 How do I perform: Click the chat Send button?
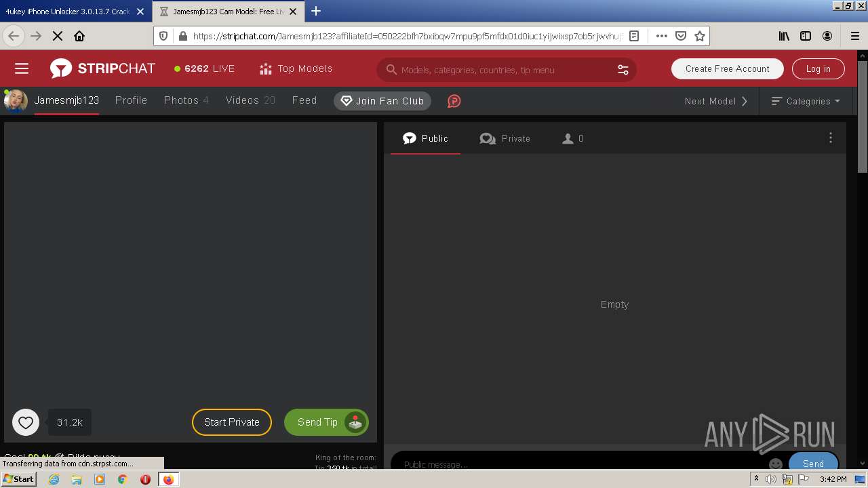click(813, 463)
